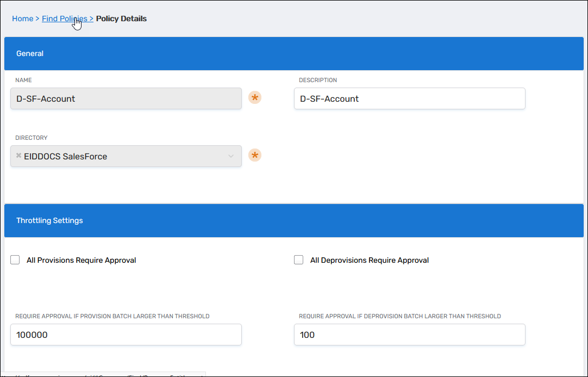Click the provision batch threshold field 100000
The image size is (588, 377).
coord(126,335)
